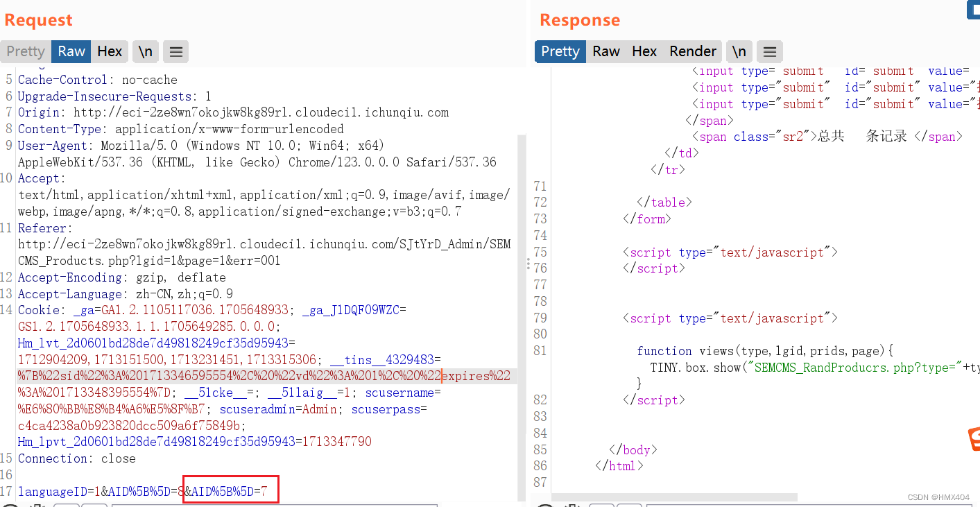Click the scusername cookie name

coord(399,393)
